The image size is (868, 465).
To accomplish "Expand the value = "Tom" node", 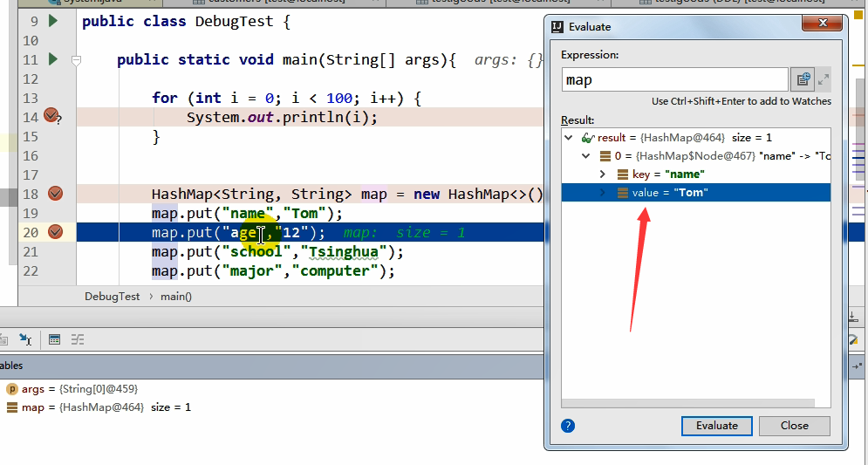I will click(603, 193).
